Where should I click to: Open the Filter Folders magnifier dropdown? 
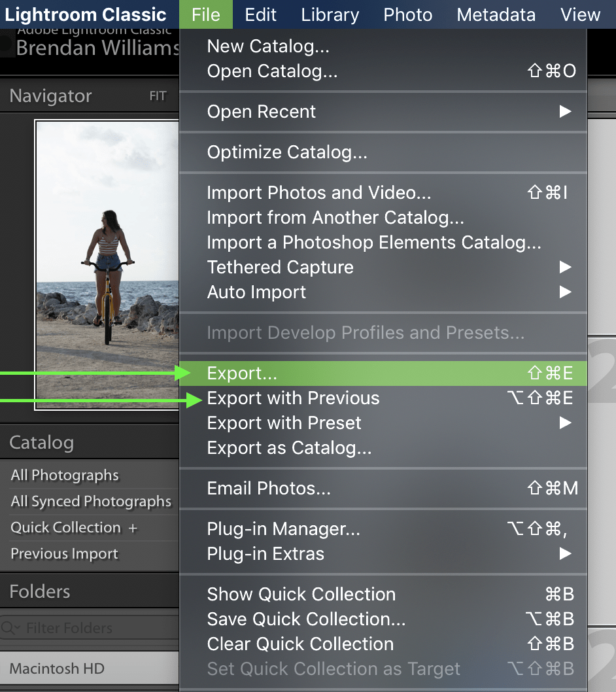10,627
